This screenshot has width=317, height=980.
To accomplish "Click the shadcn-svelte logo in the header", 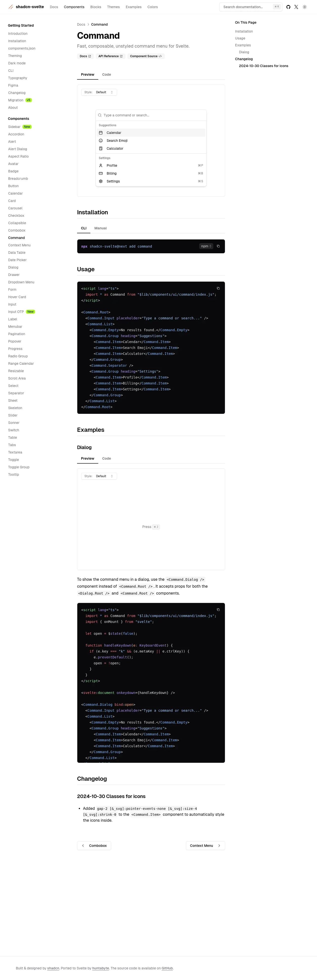I will tap(26, 7).
